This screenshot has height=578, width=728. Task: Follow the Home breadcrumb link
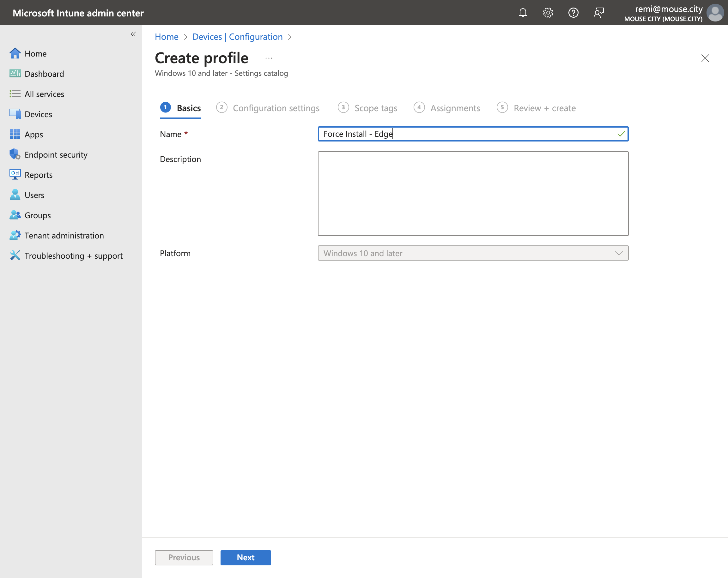click(x=167, y=37)
